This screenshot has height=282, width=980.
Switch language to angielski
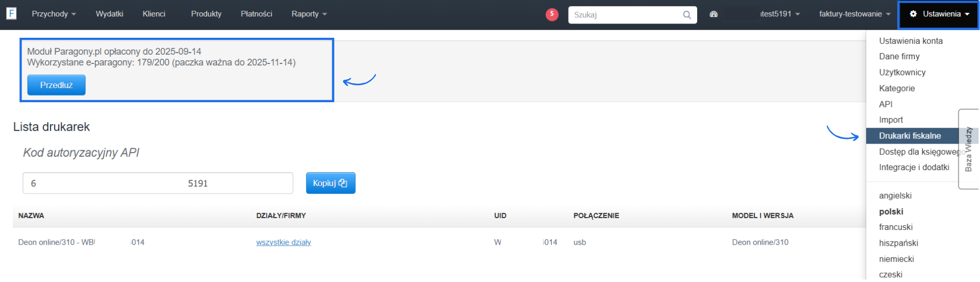pos(895,196)
